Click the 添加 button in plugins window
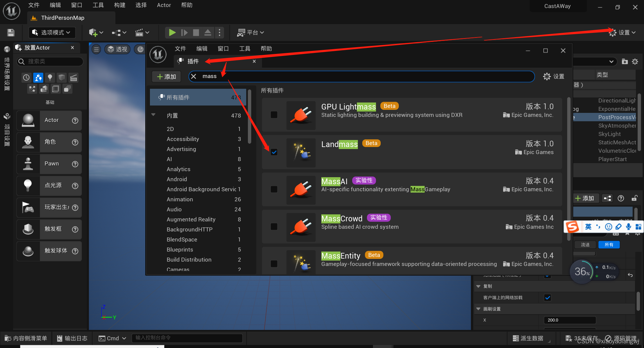This screenshot has height=348, width=644. point(166,77)
